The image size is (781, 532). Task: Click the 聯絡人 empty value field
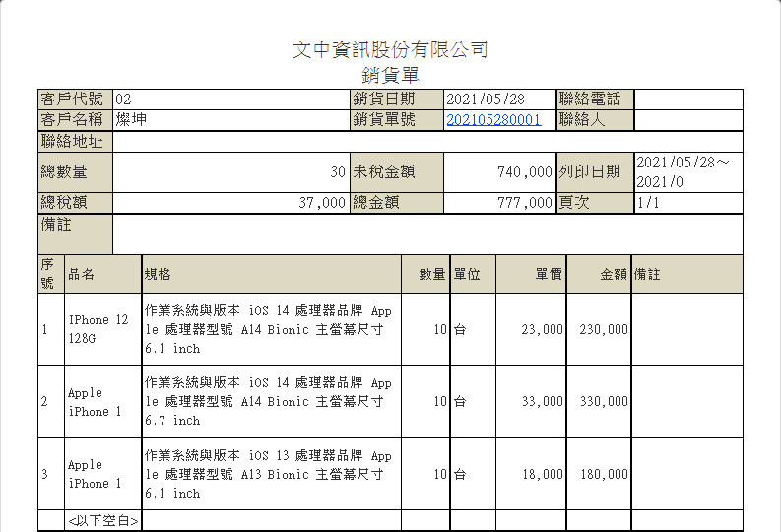point(687,120)
